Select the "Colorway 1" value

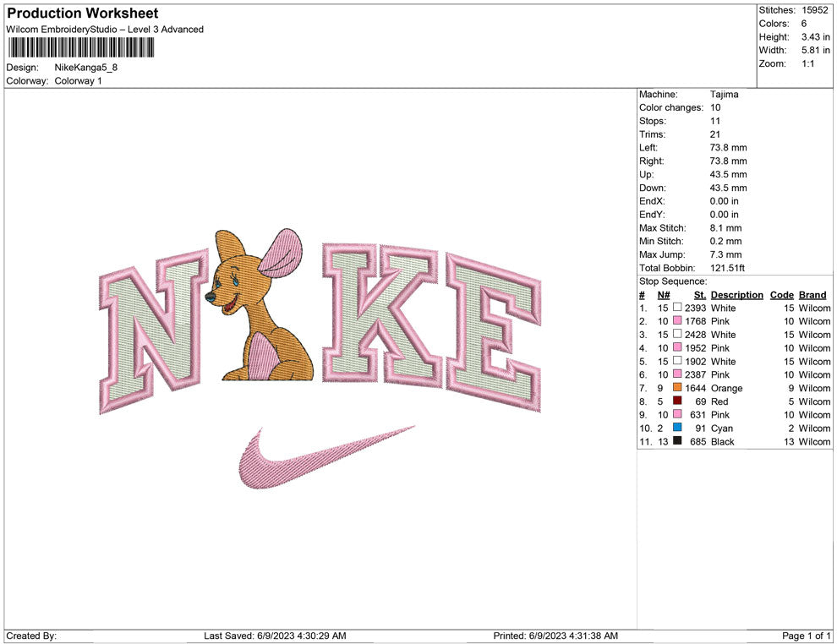78,81
